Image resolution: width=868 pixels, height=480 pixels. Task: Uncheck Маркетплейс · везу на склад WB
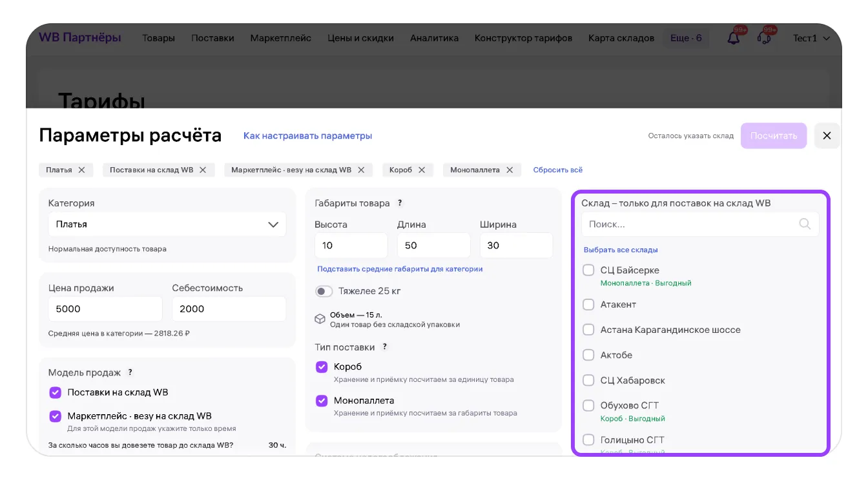(x=55, y=416)
